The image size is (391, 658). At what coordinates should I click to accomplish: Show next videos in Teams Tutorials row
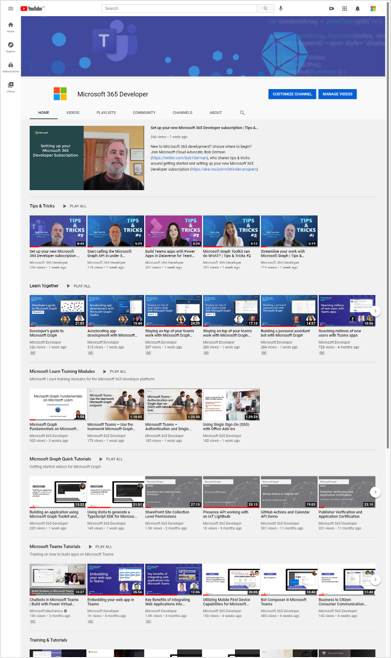pyautogui.click(x=375, y=580)
